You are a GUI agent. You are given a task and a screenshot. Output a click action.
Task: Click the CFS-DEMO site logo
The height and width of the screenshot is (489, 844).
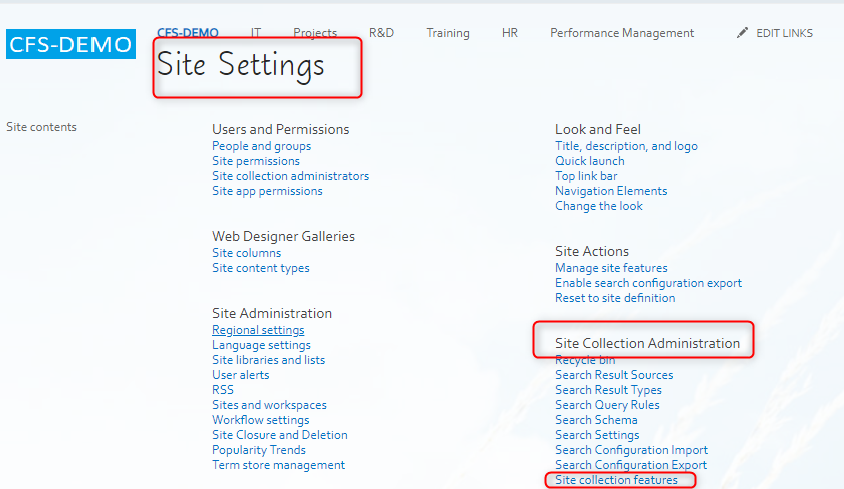[x=71, y=44]
